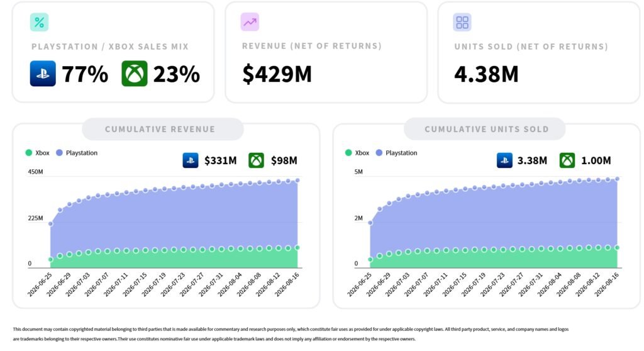Image resolution: width=644 pixels, height=351 pixels.
Task: Click the Revenue (Net of Returns) title
Action: point(312,46)
